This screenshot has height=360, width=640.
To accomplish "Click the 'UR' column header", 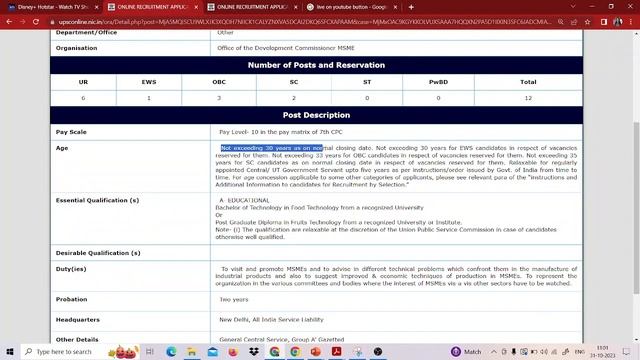I will coord(83,82).
